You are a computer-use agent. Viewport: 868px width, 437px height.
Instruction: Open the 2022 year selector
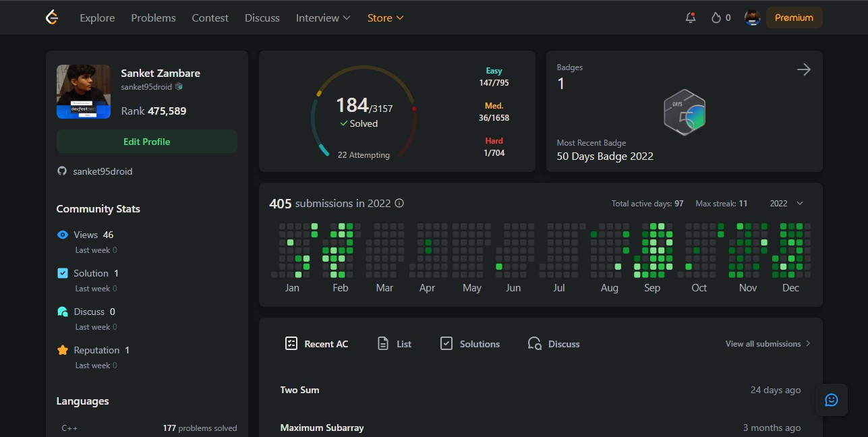click(x=786, y=203)
